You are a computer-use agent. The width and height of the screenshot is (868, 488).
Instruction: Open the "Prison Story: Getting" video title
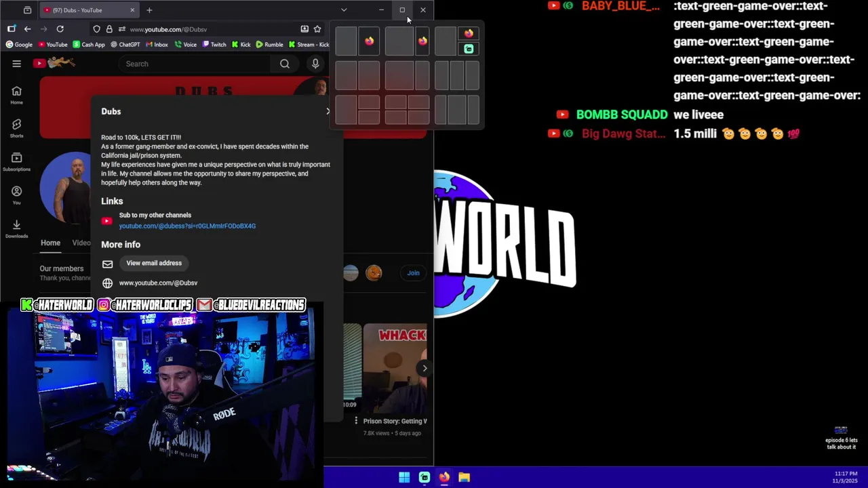(x=395, y=421)
